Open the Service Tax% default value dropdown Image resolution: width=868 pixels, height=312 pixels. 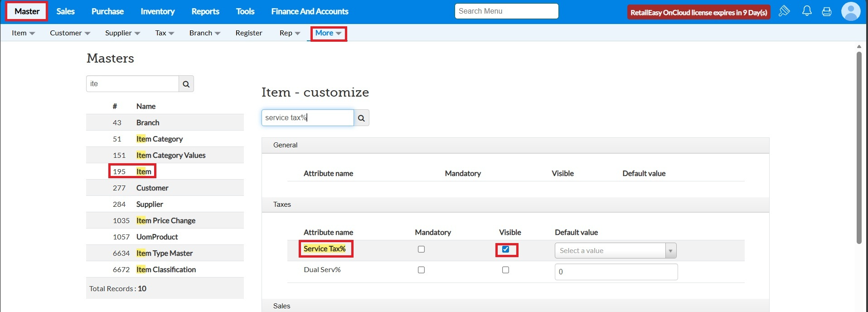(x=616, y=251)
